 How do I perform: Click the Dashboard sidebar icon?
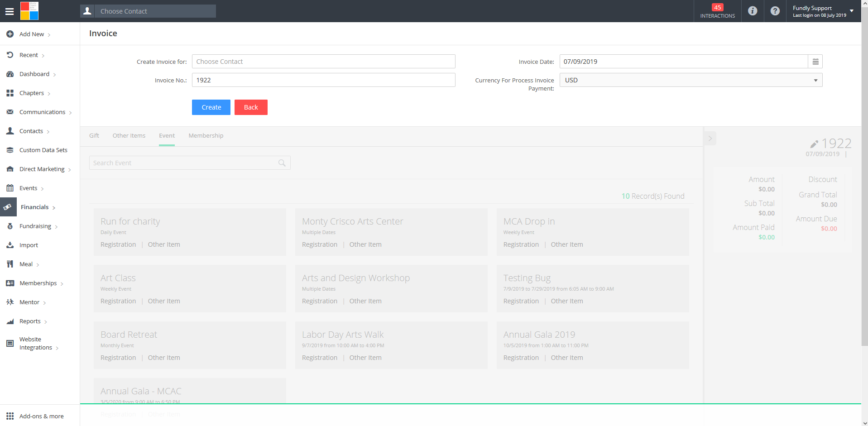pyautogui.click(x=10, y=74)
